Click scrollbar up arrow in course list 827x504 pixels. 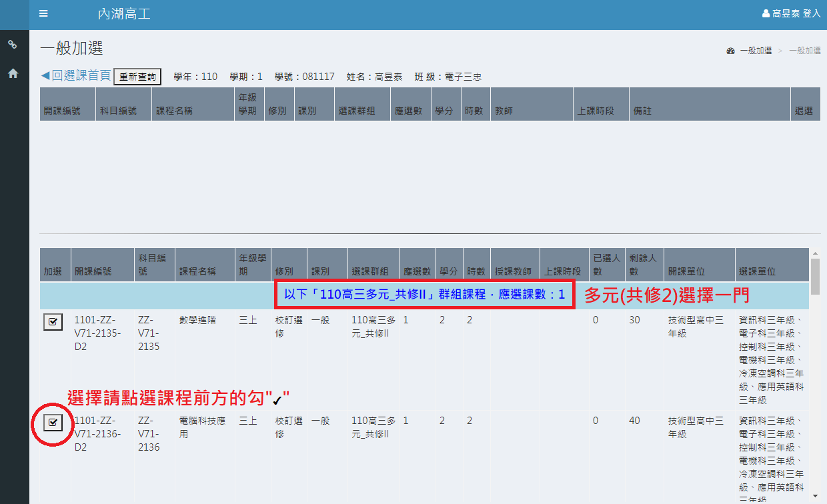(x=815, y=253)
